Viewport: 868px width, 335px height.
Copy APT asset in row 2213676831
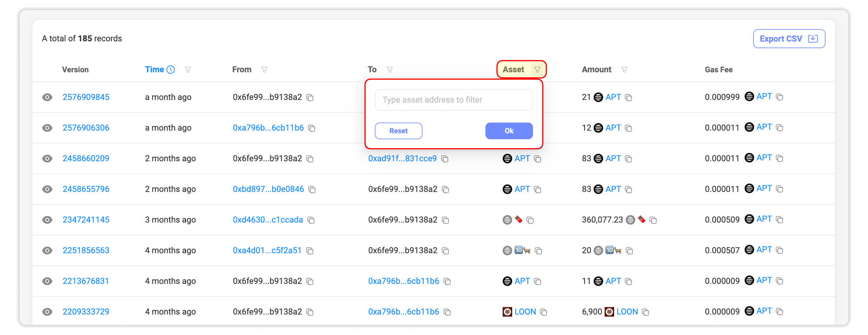tap(538, 282)
